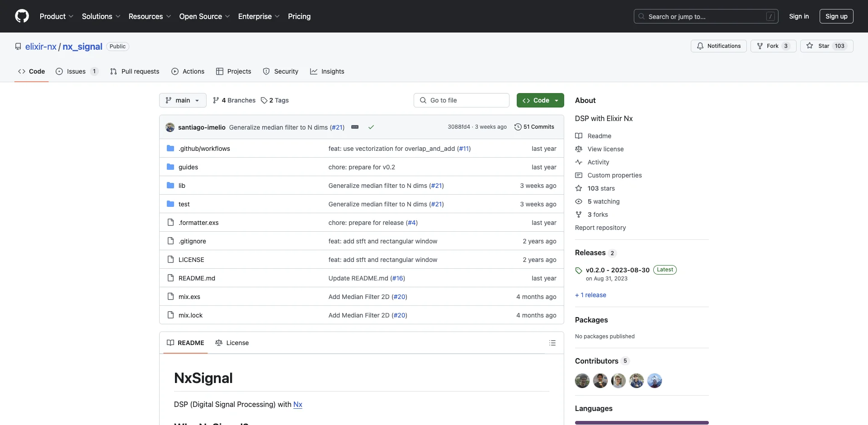Open the first contributor avatar
868x425 pixels.
tap(582, 381)
